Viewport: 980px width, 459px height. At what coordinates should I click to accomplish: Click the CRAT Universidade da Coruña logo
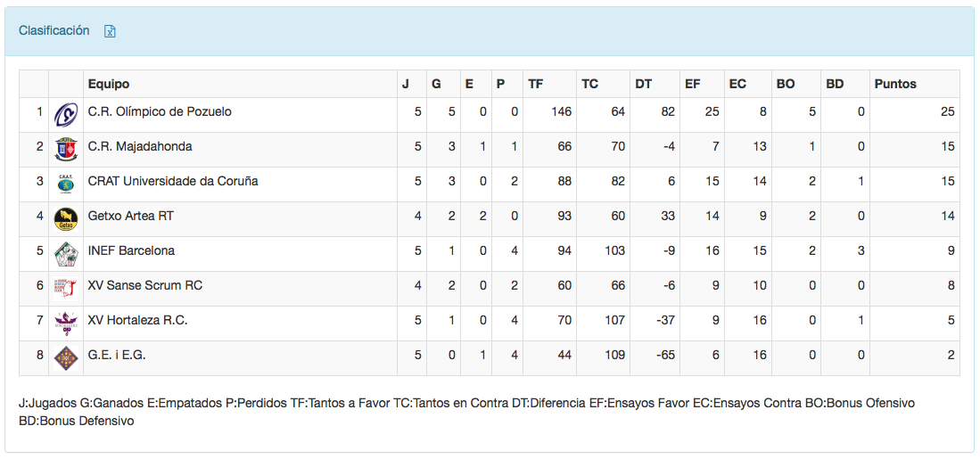(66, 184)
